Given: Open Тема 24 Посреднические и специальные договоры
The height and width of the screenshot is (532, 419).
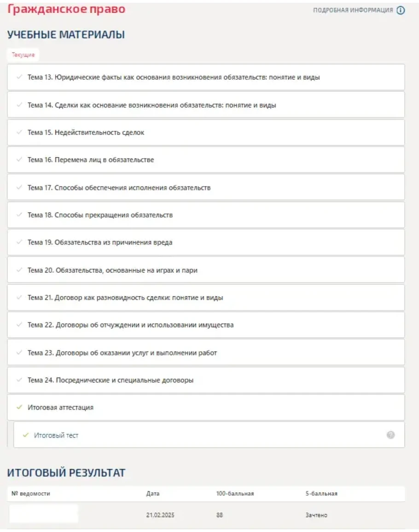Looking at the screenshot, I should pyautogui.click(x=110, y=380).
